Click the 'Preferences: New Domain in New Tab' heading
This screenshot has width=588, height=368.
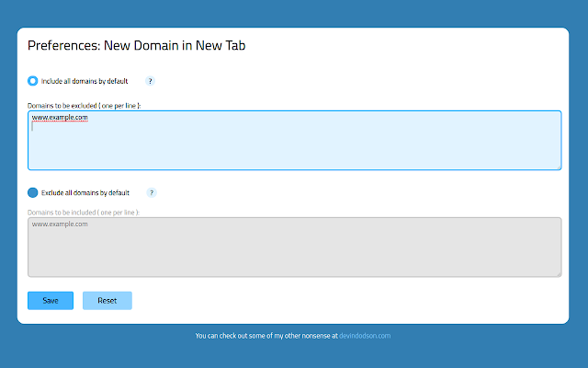point(137,45)
